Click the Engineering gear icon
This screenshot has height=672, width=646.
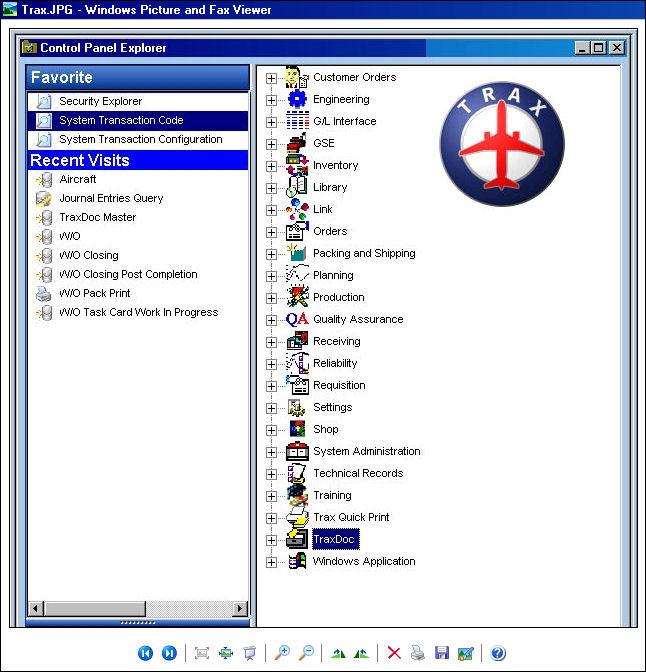click(x=297, y=99)
